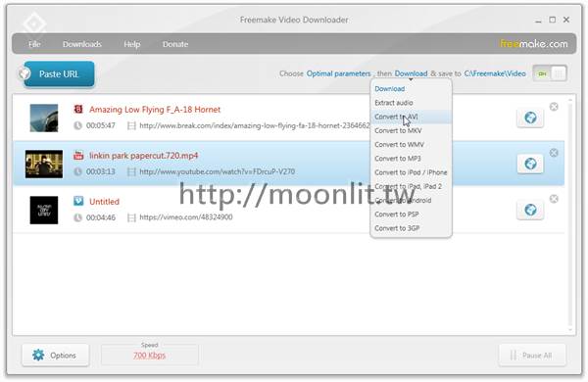The image size is (588, 382).
Task: Choose Convert to iPod / iPhone option
Action: tap(411, 172)
